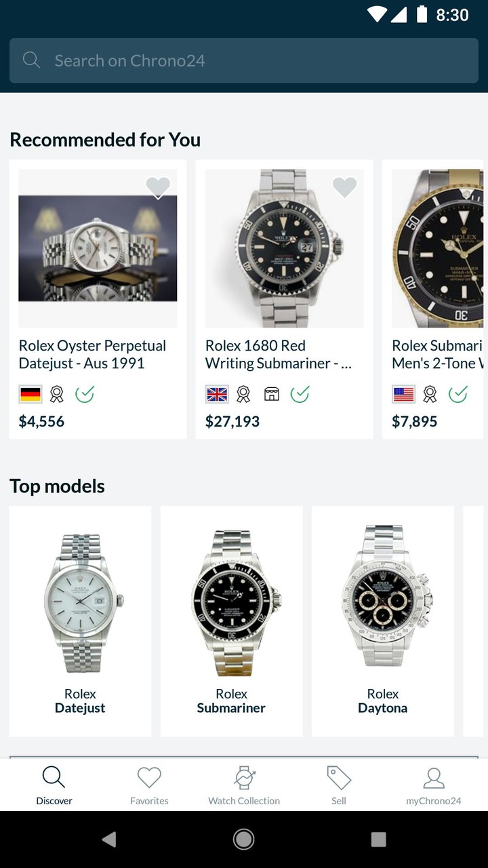
Task: Focus the Search on Chrono24 field
Action: coord(258,60)
